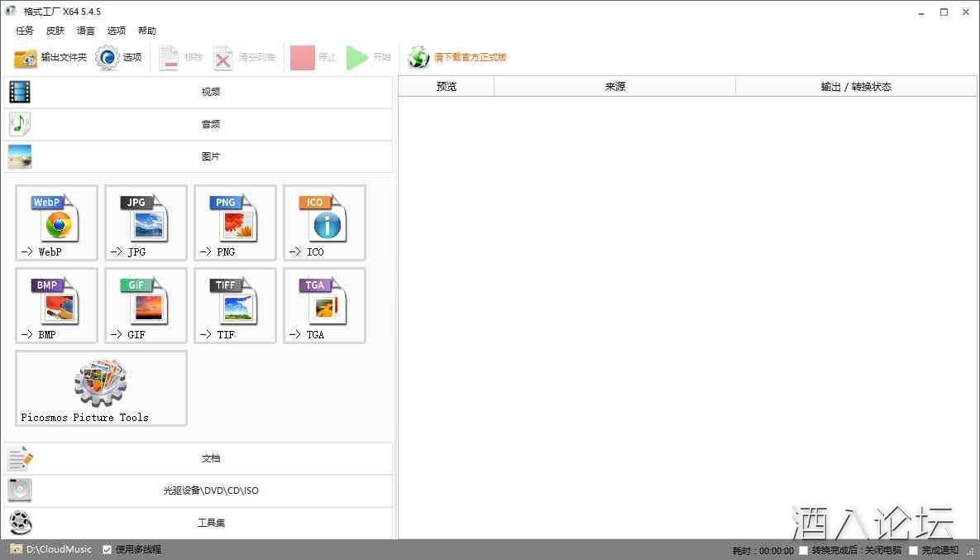
Task: Enable the 完成通知 completion notification checkbox
Action: (x=912, y=549)
